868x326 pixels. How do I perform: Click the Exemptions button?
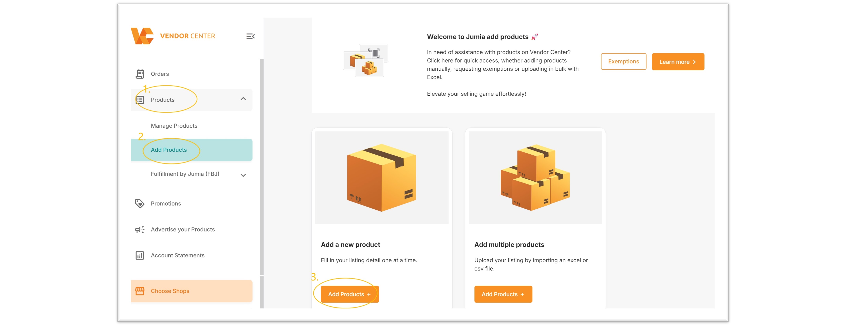[623, 61]
